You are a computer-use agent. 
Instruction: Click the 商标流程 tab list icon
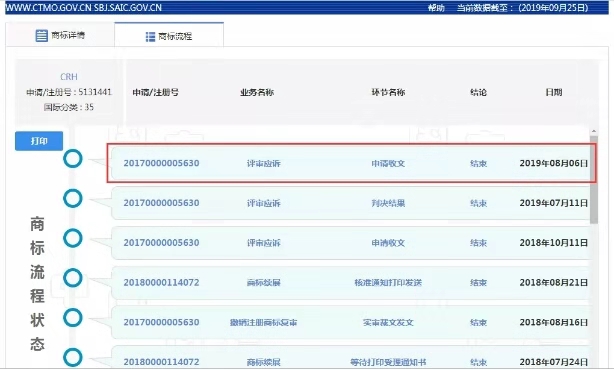(150, 37)
